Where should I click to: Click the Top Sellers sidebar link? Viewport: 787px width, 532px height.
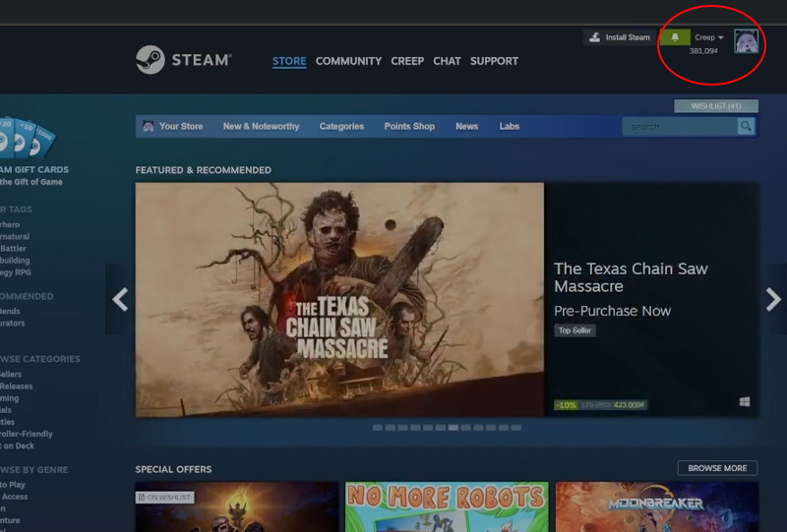coord(11,374)
